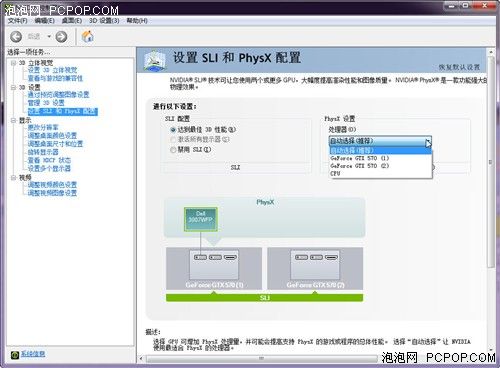Select the Dell 3007WFP monitor icon
This screenshot has width=500, height=368.
click(x=201, y=219)
